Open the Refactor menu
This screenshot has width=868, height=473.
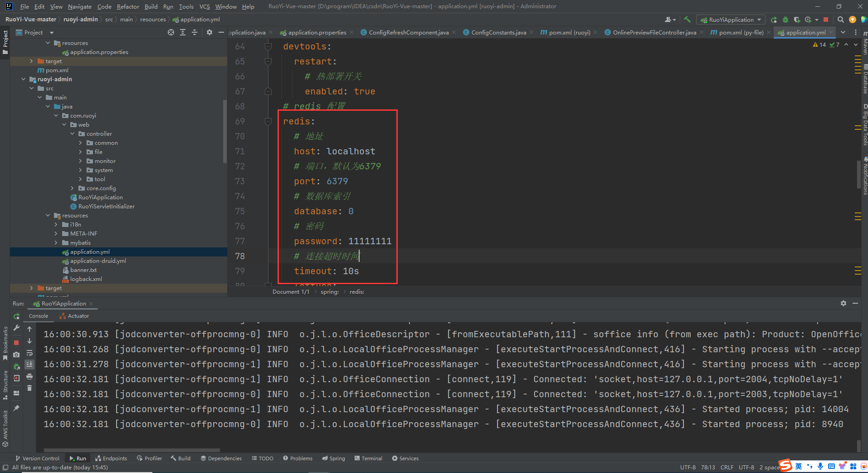pos(128,6)
